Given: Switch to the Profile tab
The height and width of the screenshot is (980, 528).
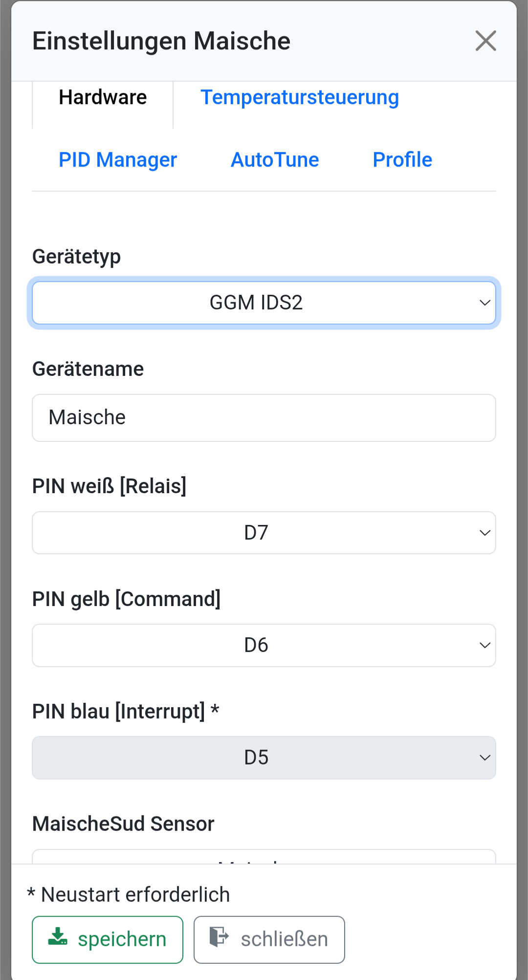Looking at the screenshot, I should point(402,160).
